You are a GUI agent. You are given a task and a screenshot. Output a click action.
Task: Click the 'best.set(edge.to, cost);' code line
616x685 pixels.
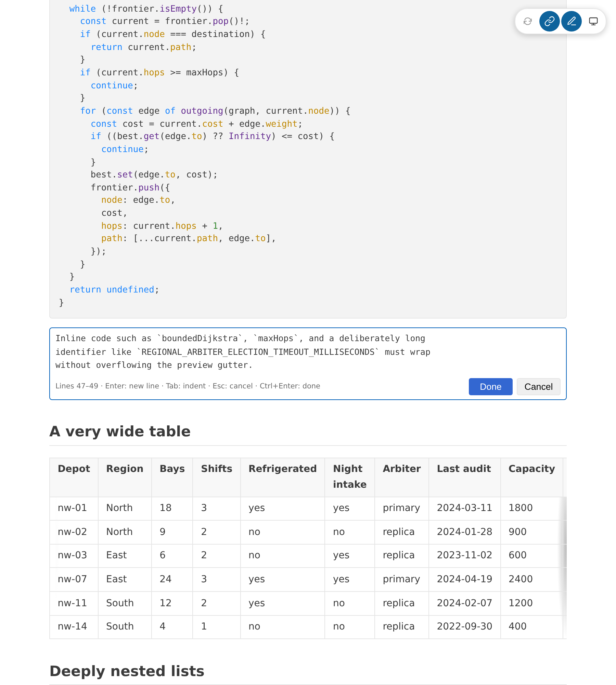click(154, 175)
